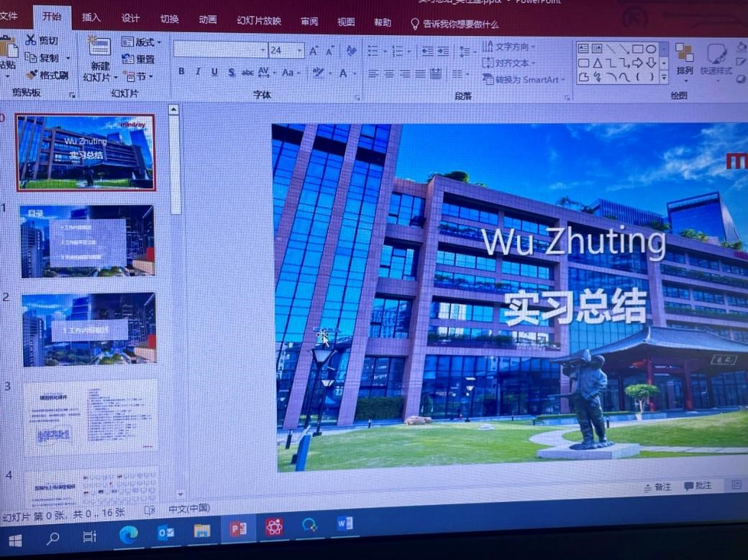Open the Slide Show (幻灯片放映) tab
Image resolution: width=748 pixels, height=560 pixels.
tap(259, 21)
